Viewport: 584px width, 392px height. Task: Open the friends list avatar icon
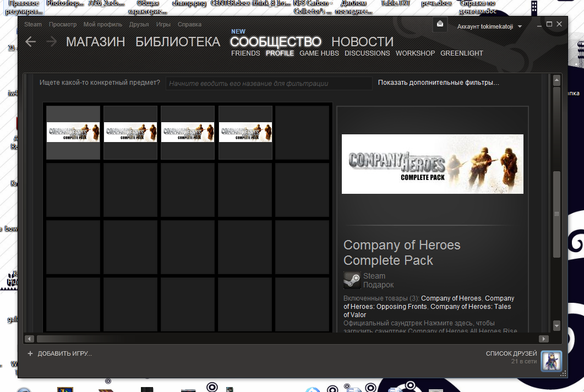[551, 361]
